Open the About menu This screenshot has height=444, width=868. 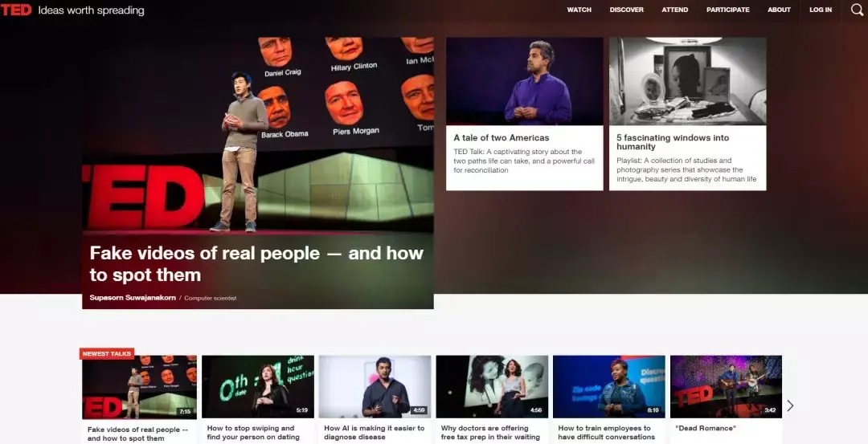coord(779,10)
